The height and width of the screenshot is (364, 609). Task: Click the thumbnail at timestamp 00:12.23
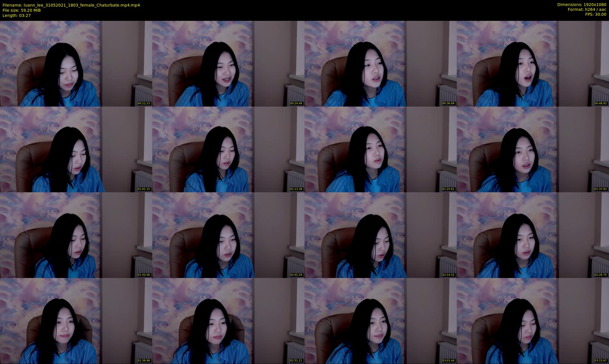point(76,63)
